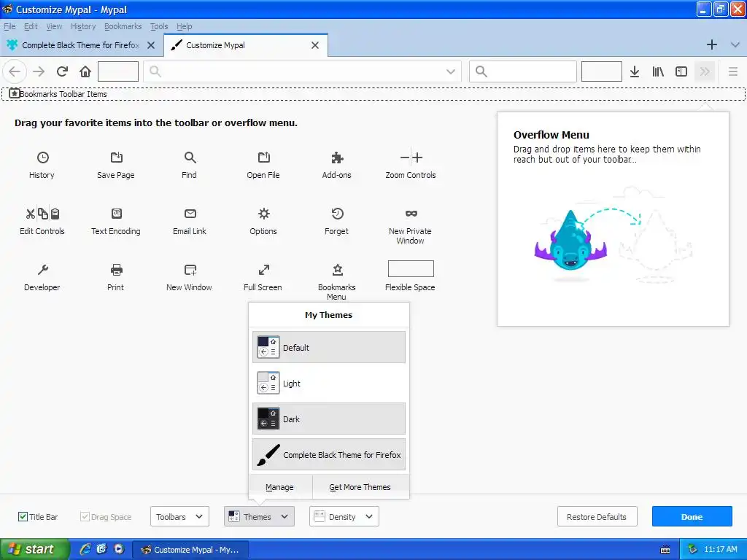Screen dimensions: 747x560
Task: Click the Manage themes button
Action: (279, 487)
